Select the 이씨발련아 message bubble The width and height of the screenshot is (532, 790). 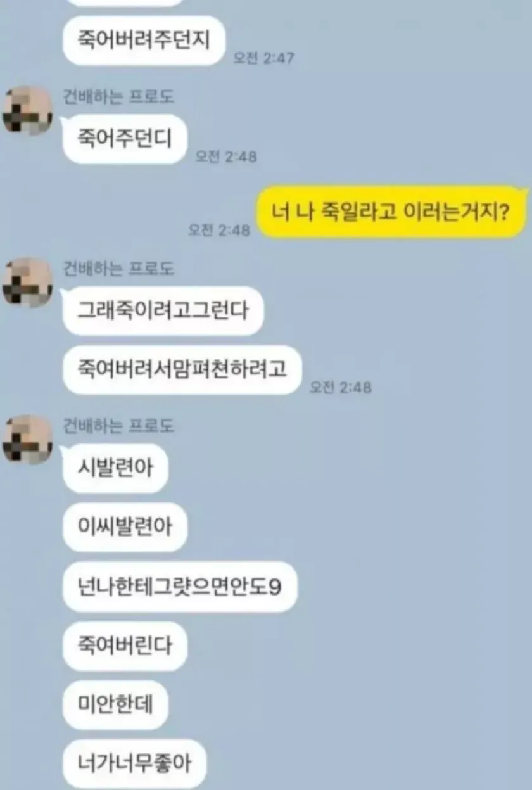coord(125,527)
